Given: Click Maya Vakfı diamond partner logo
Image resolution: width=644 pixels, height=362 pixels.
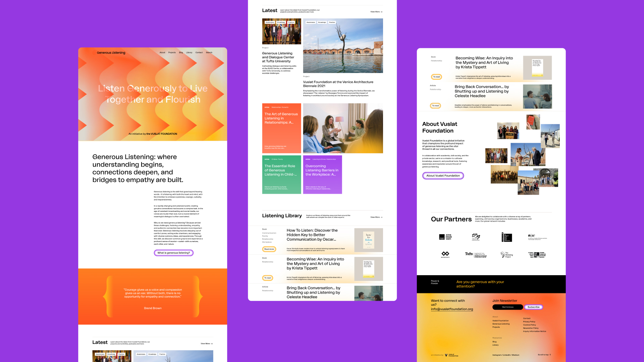Looking at the screenshot, I should tap(445, 255).
